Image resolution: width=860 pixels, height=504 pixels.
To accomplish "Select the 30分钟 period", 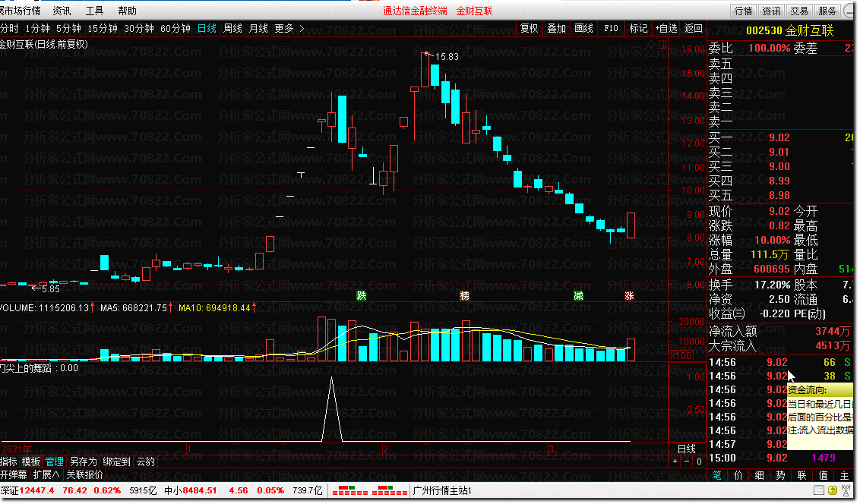I will tap(139, 29).
